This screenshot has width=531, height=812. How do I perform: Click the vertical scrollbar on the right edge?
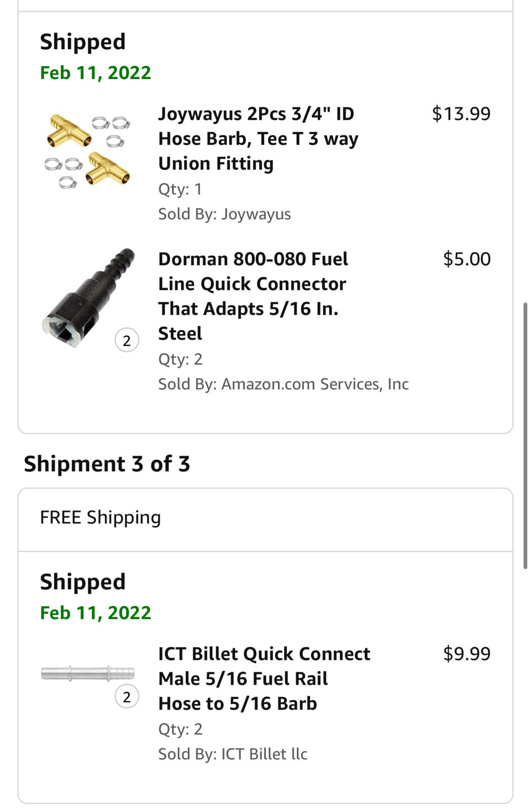pyautogui.click(x=525, y=435)
